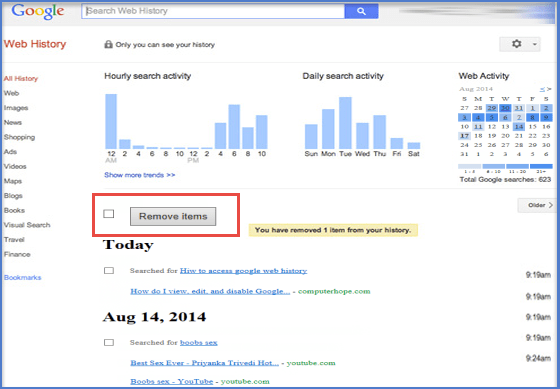Open 'Hiw to access google web history' search link
Screen dimensions: 560x389
(243, 271)
